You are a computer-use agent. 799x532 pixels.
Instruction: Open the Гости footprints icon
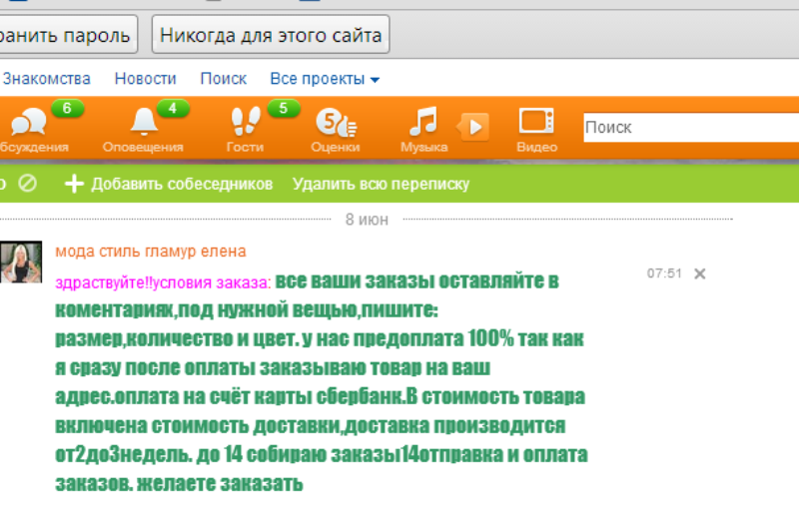(x=245, y=121)
